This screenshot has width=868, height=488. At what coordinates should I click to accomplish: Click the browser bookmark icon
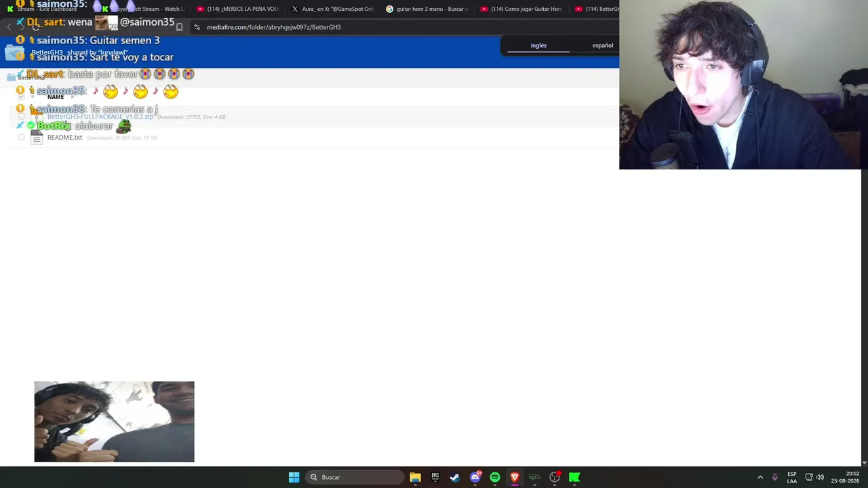[179, 27]
